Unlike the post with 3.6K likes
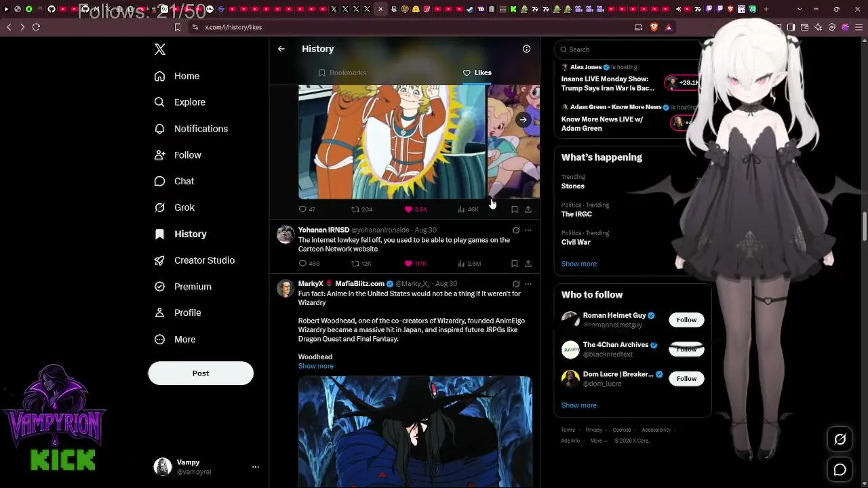This screenshot has width=868, height=488. pos(416,209)
